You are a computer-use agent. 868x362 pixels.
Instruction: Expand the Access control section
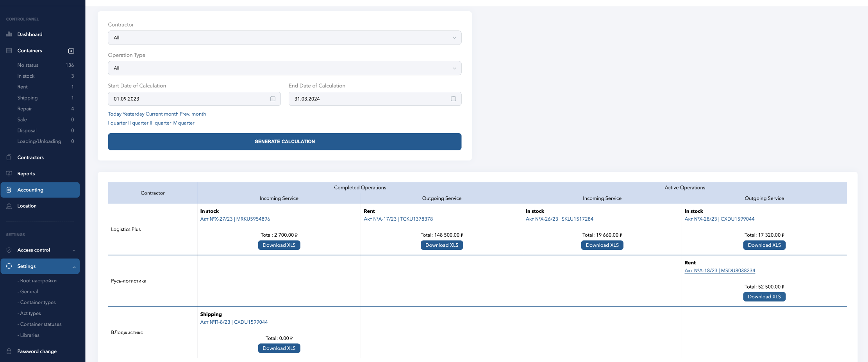point(75,250)
